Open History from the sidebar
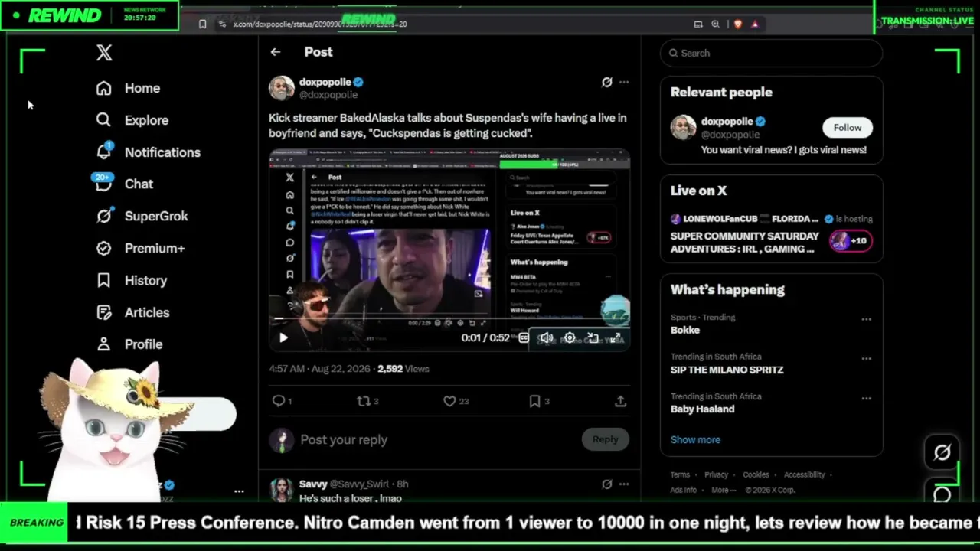Image resolution: width=980 pixels, height=551 pixels. tap(131, 280)
